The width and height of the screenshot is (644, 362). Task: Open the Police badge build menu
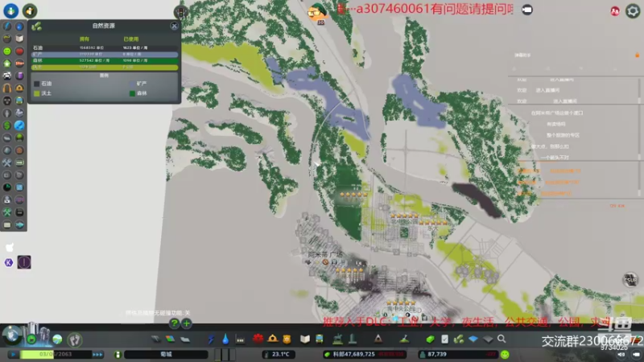pyautogui.click(x=287, y=339)
